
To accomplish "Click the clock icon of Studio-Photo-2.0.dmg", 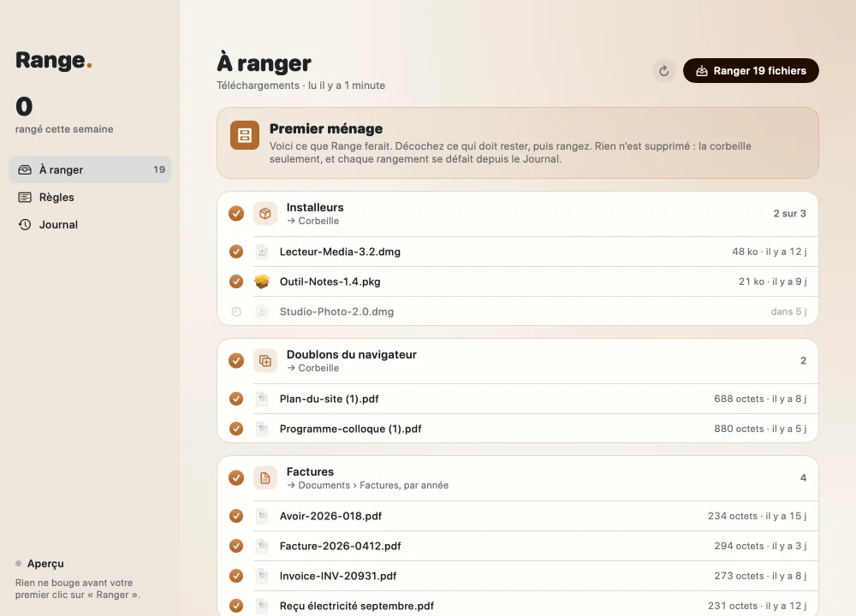I will click(x=236, y=311).
